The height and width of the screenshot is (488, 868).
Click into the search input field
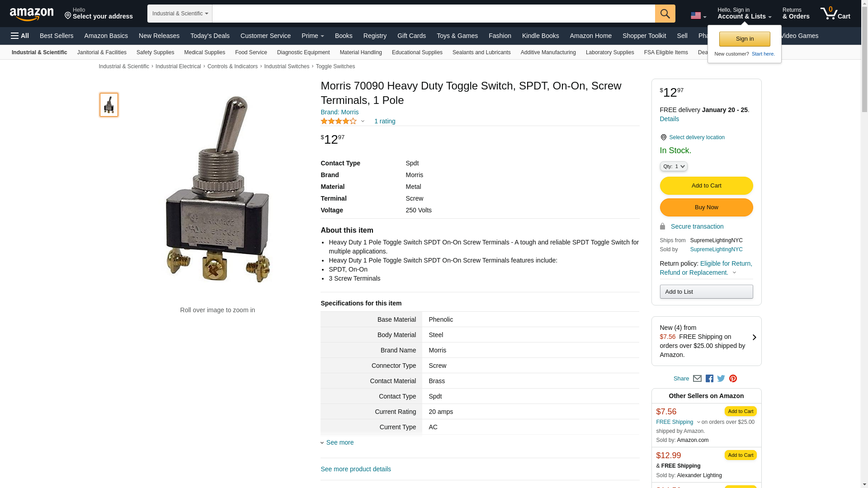tap(434, 14)
